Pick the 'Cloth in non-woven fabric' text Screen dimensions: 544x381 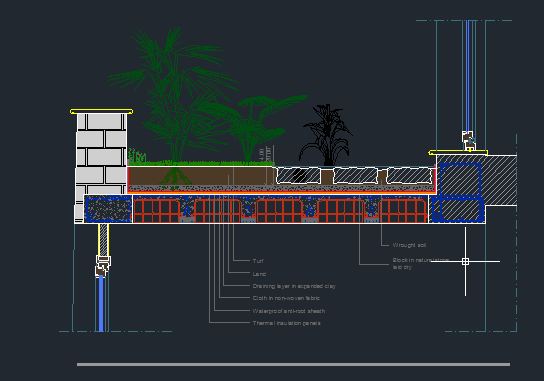(x=286, y=298)
